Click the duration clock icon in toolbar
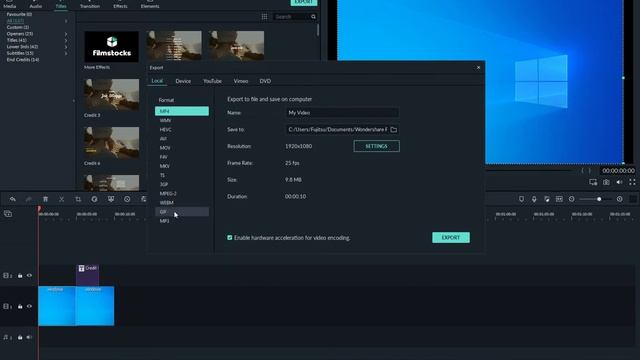 [127, 199]
